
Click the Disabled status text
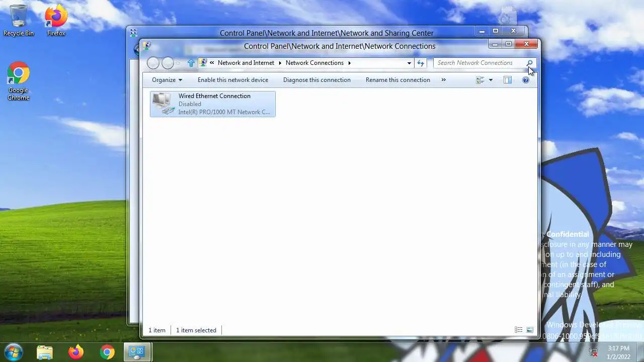coord(190,104)
